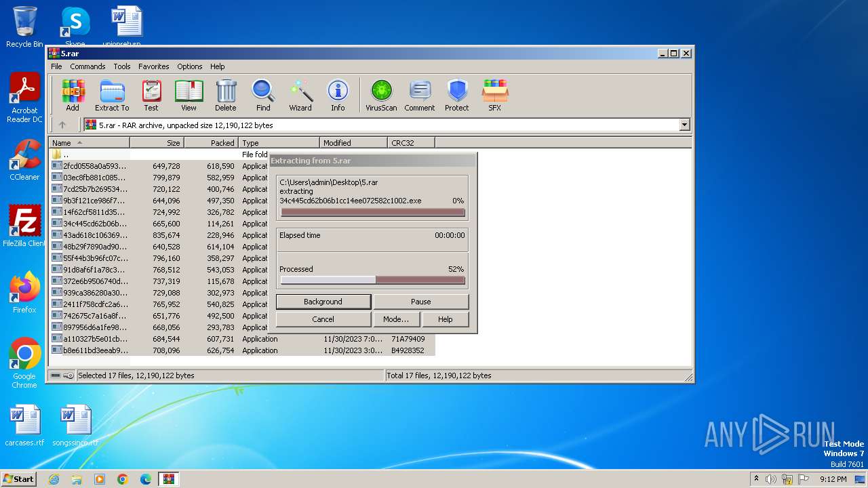
Task: Select file 34c445cd62b06b...
Action: point(159,224)
